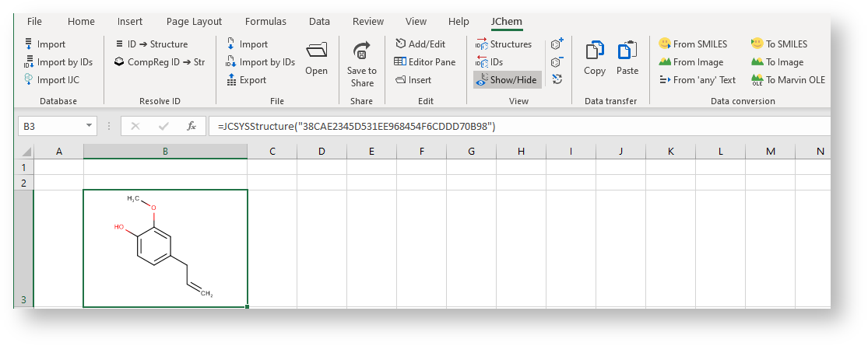Click the refresh structures icon in View group
868x346 pixels.
click(x=557, y=79)
